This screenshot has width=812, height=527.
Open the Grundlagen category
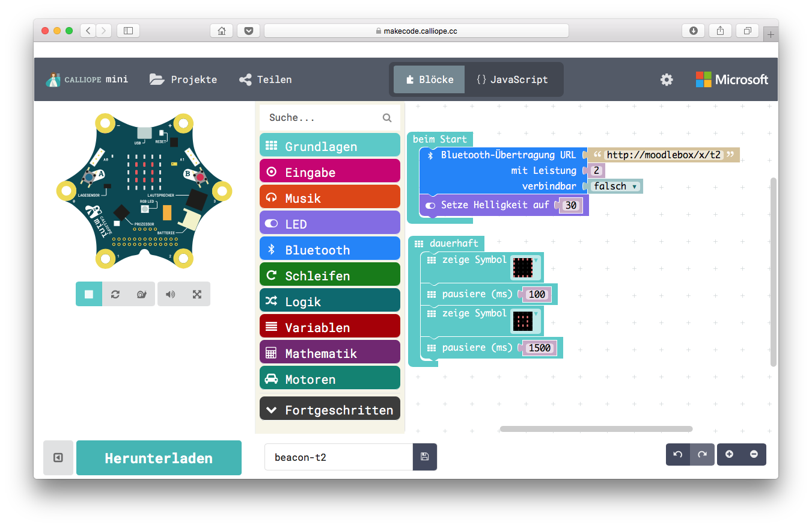pos(329,145)
